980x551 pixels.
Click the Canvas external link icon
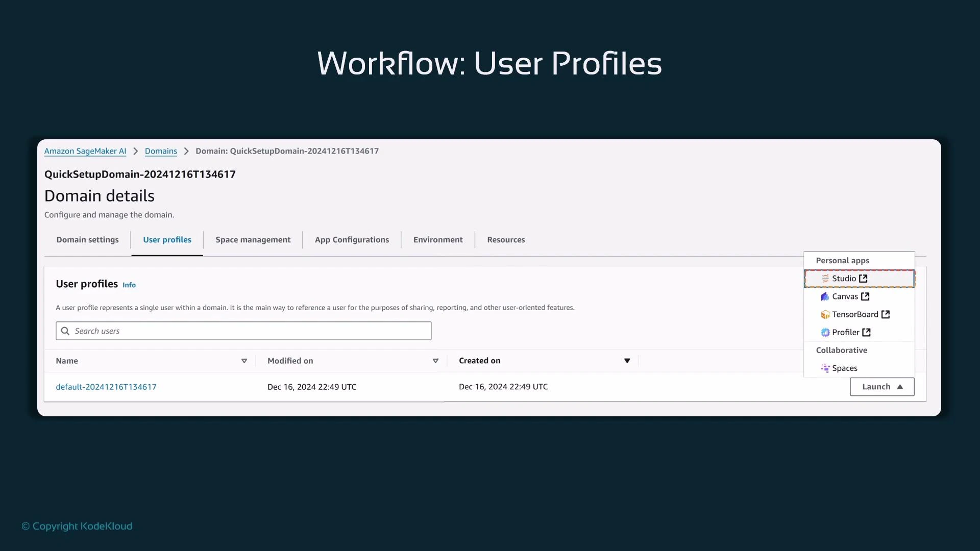[x=866, y=296]
